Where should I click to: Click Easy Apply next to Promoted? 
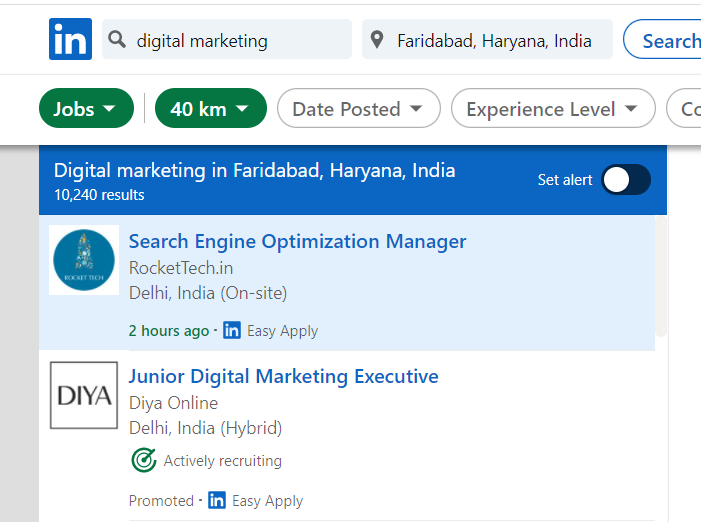(x=267, y=501)
